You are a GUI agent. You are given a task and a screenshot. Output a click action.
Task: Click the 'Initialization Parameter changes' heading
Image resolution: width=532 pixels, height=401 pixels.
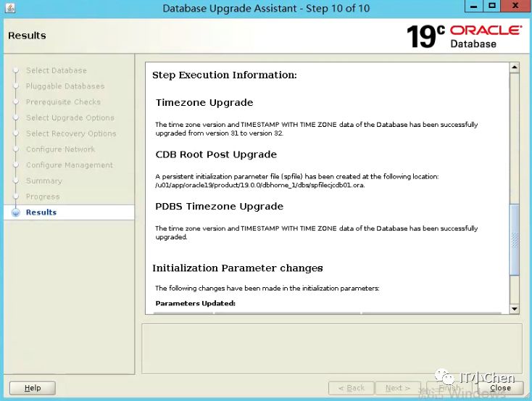[238, 268]
